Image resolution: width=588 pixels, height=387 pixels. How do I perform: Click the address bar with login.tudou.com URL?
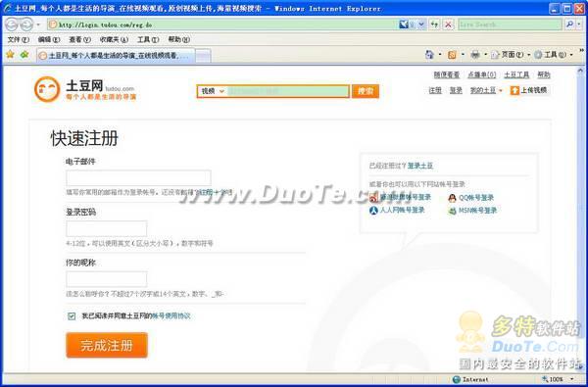(223, 24)
